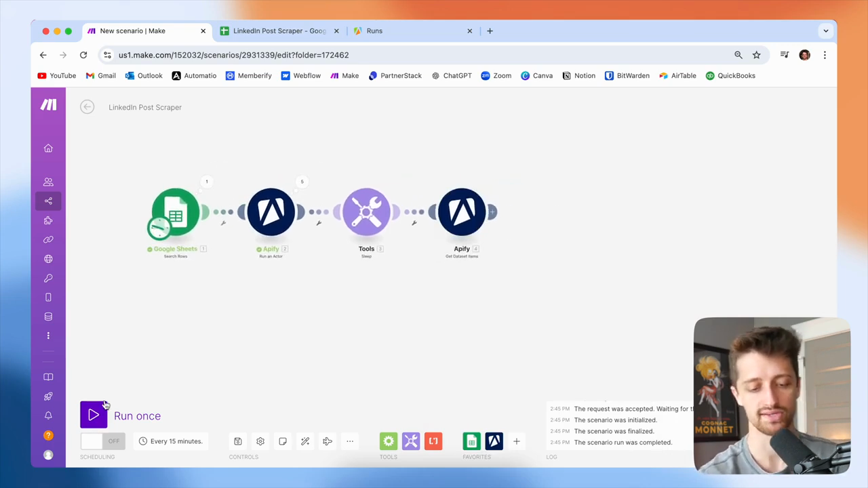
Task: Open the Home page from the sidebar
Action: [48, 148]
